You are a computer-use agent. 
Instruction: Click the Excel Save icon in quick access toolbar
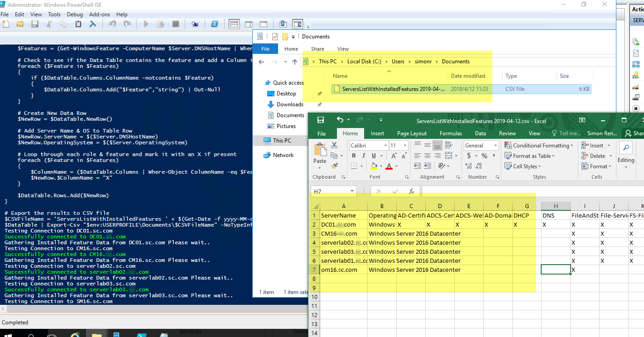(321, 120)
